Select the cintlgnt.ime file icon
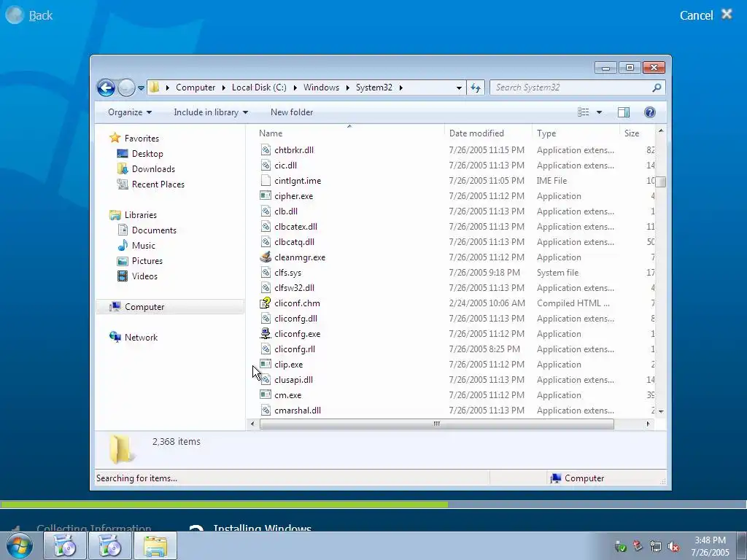747x560 pixels. point(266,181)
